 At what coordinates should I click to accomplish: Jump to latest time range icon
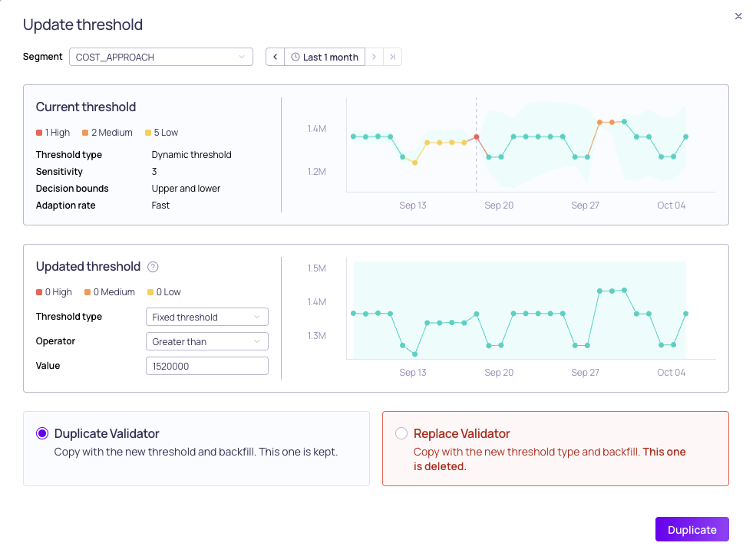(x=392, y=57)
